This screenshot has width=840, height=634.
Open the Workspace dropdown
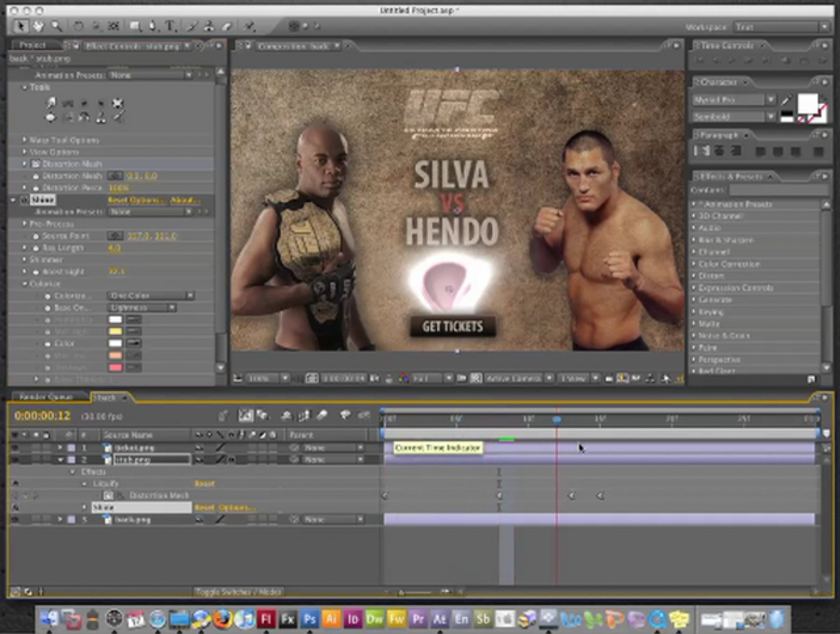tap(781, 27)
